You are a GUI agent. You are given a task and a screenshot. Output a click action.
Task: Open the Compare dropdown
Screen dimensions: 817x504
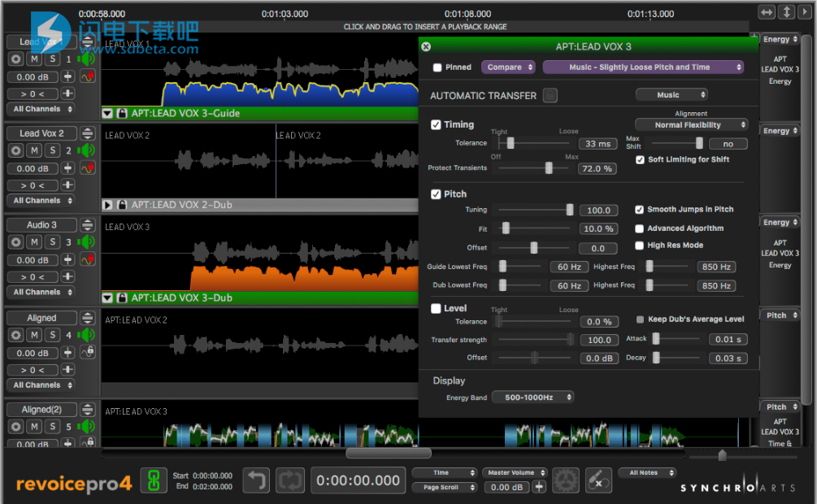(x=508, y=67)
